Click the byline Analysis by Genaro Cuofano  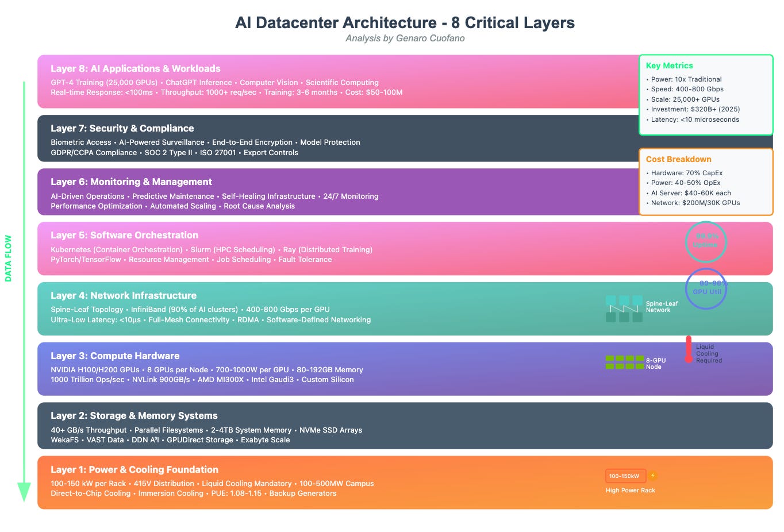coord(405,38)
